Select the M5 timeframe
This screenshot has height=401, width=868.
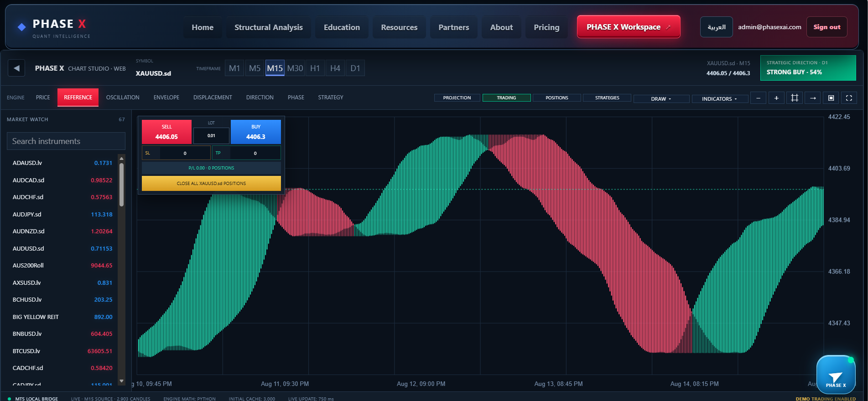tap(255, 68)
